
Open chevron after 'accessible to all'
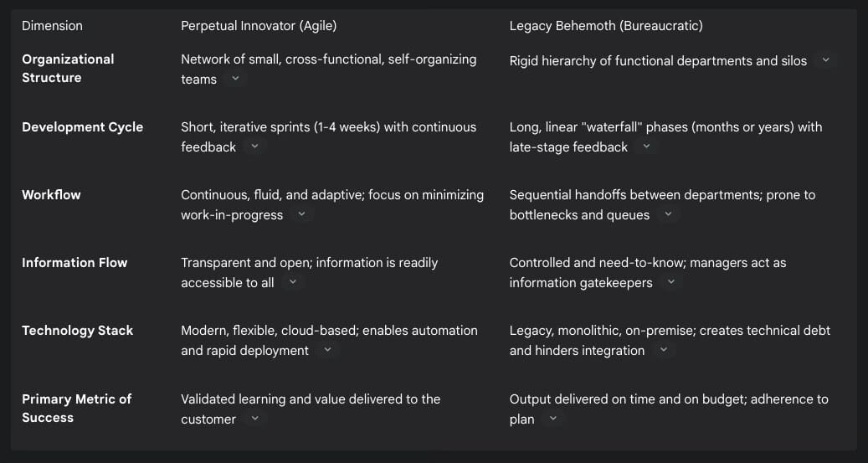point(293,282)
